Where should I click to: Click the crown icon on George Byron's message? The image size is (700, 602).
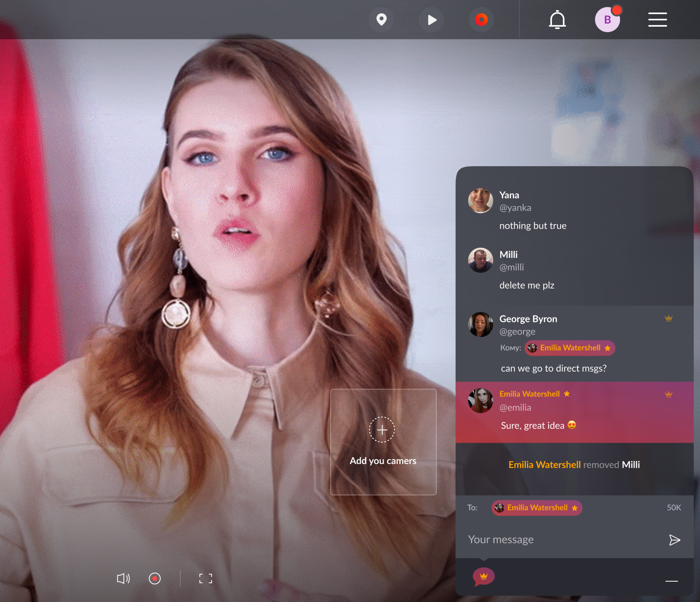(x=669, y=318)
